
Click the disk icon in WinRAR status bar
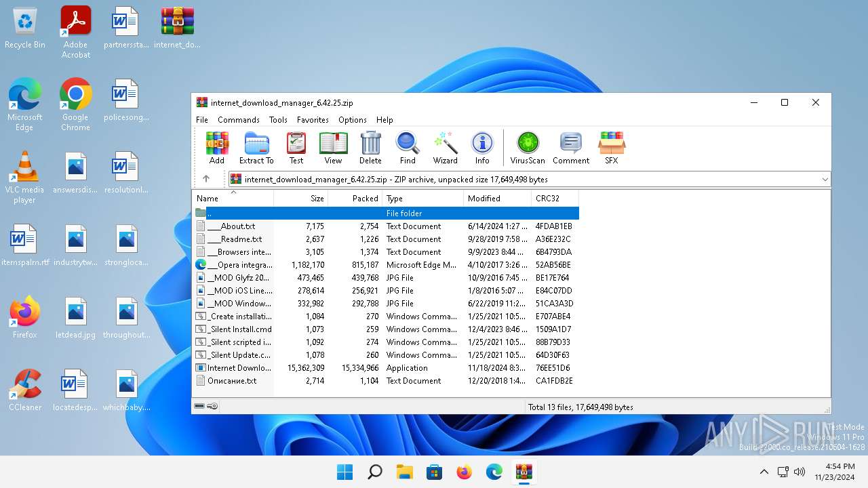199,407
